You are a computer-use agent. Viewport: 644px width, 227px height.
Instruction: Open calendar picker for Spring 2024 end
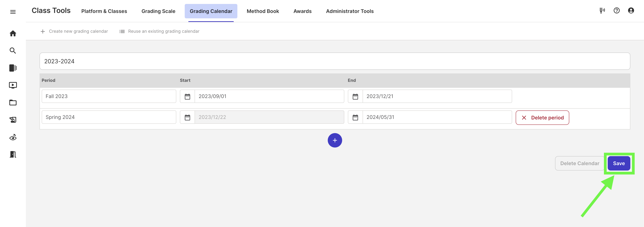click(x=355, y=117)
